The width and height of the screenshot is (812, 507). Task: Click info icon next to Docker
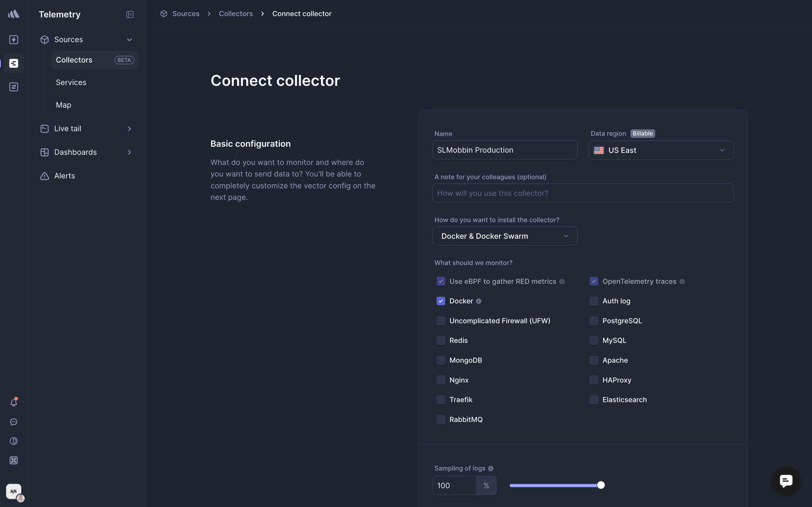point(479,301)
